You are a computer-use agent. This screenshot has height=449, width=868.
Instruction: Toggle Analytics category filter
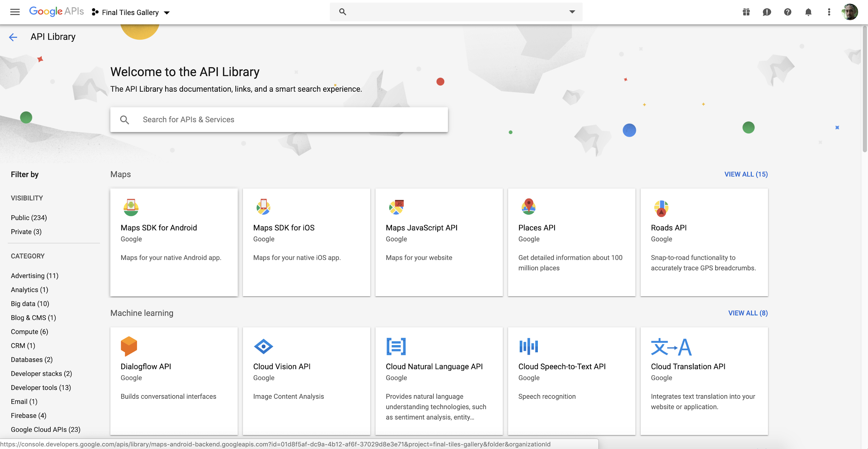29,289
